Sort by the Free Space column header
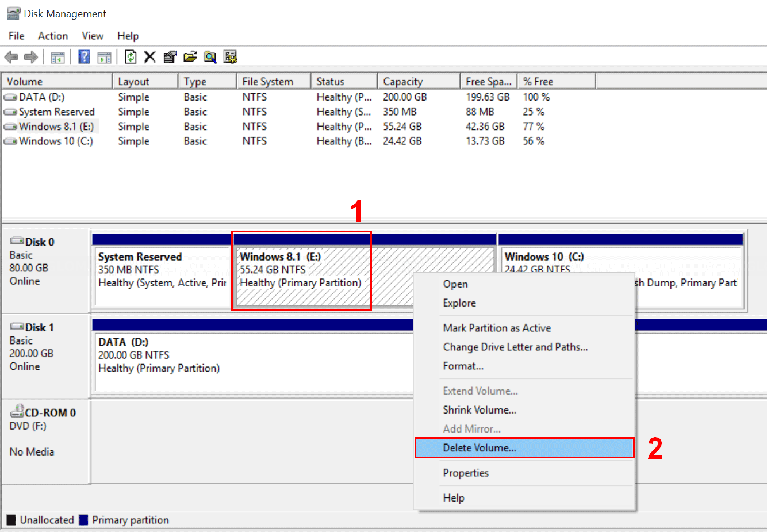 489,82
